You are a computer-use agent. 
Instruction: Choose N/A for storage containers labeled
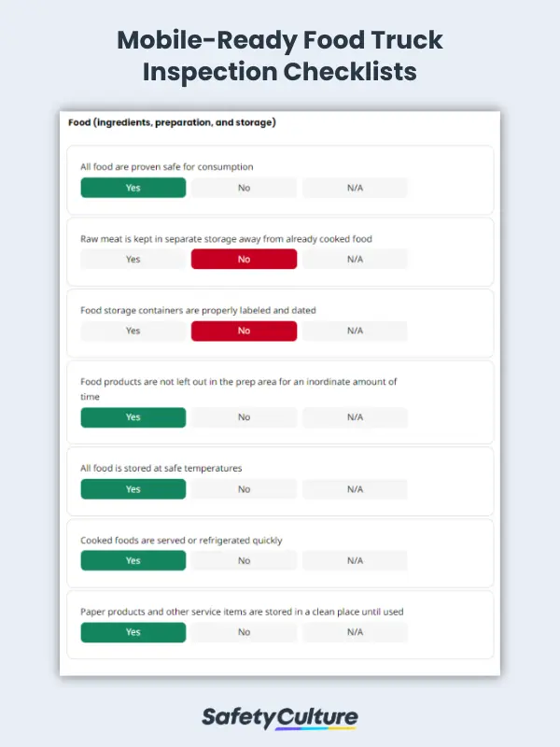coord(355,331)
